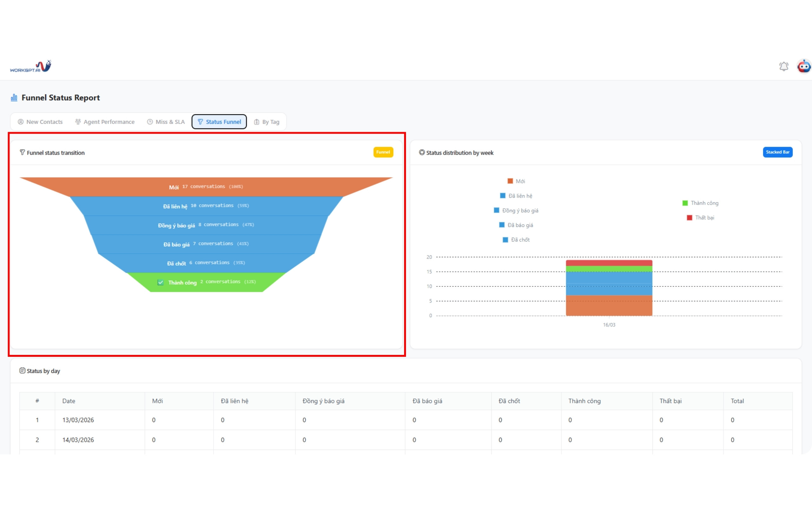Click the funnel icon in the Funnel status transition header
The image size is (812, 507).
22,152
